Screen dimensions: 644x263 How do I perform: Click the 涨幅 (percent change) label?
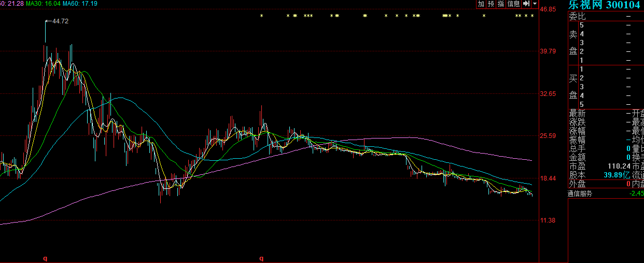point(577,131)
